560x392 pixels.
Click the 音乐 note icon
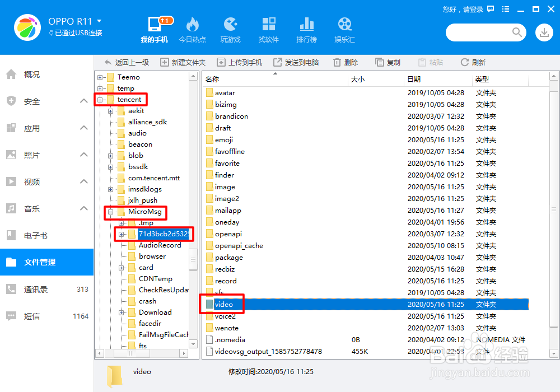click(x=11, y=208)
